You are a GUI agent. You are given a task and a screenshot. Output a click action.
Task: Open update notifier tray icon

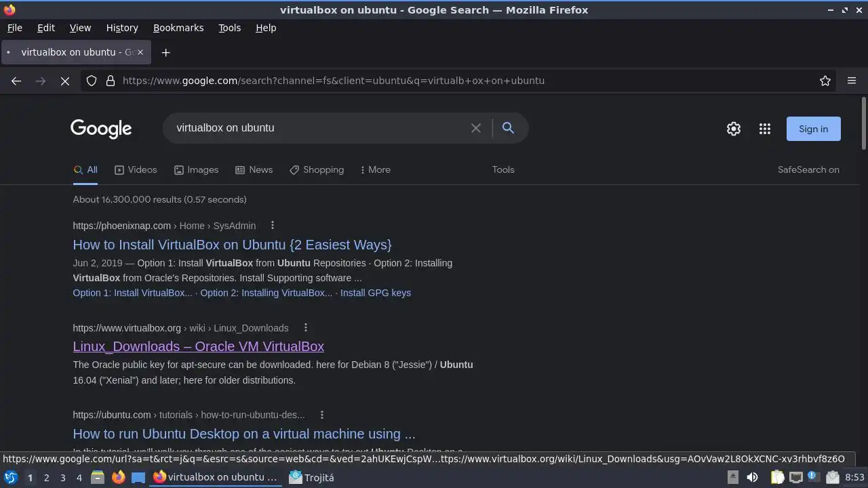[812, 477]
